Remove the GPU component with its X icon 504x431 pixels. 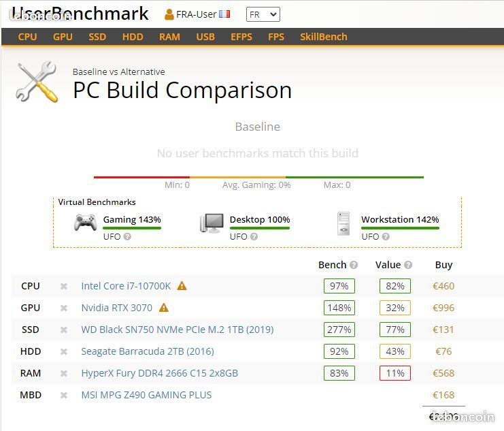tap(64, 308)
